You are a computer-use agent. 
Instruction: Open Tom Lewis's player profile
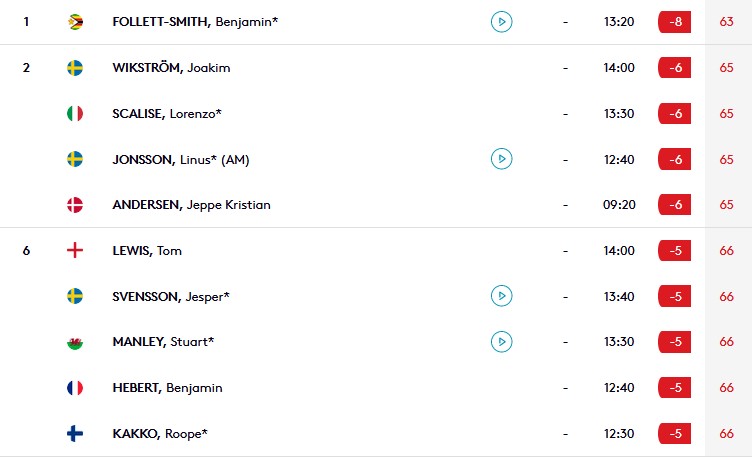click(x=147, y=251)
